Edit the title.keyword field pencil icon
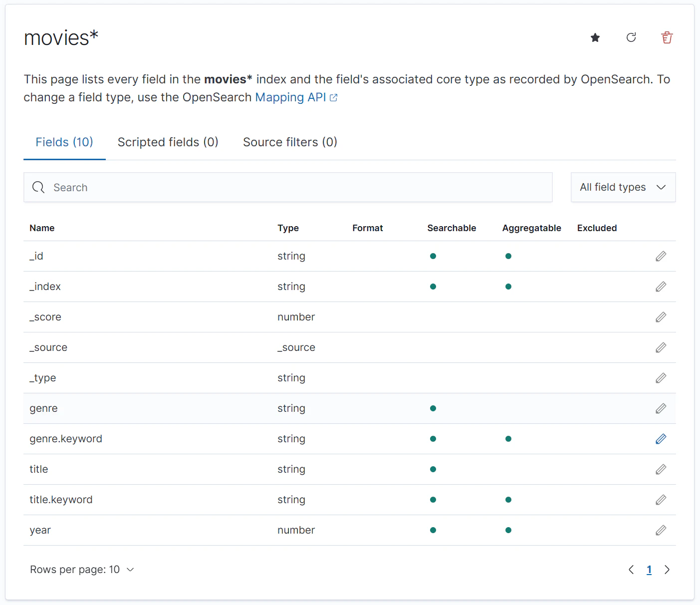Viewport: 700px width, 605px height. (661, 500)
